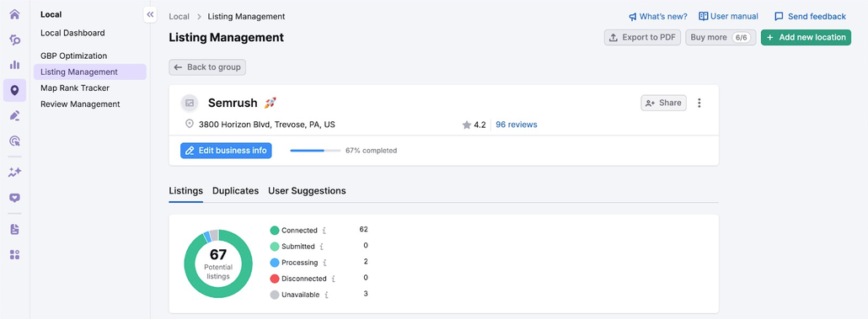Select the bar chart icon in the left rail

coord(14,65)
